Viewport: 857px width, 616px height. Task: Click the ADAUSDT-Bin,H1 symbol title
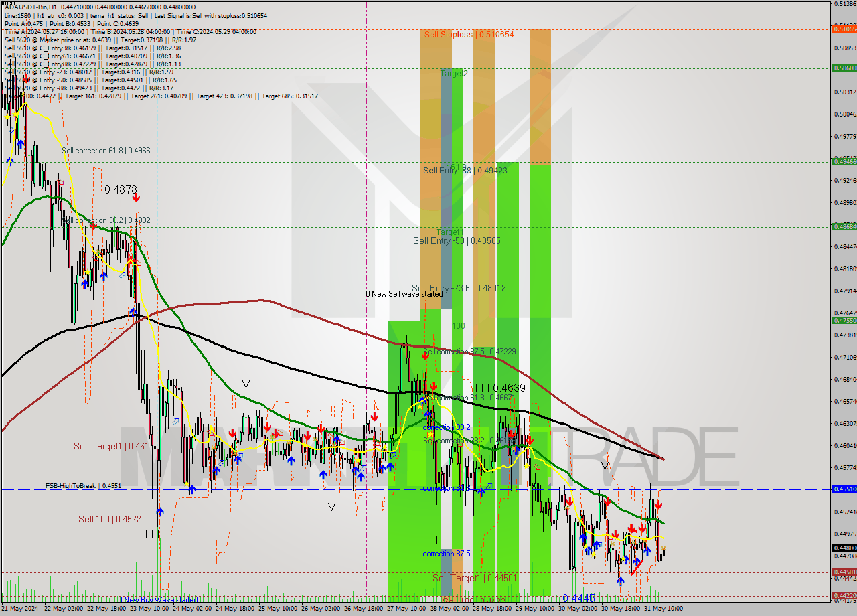click(30, 7)
